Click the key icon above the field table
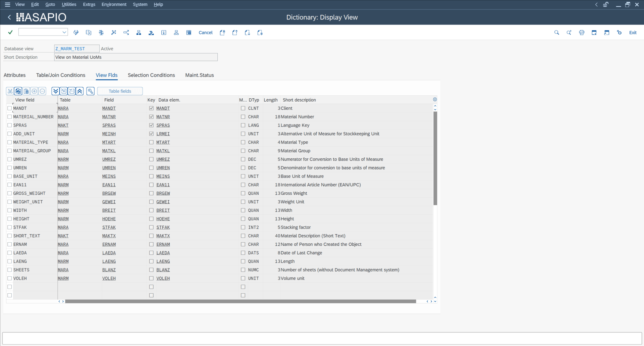This screenshot has height=346, width=644. click(91, 91)
